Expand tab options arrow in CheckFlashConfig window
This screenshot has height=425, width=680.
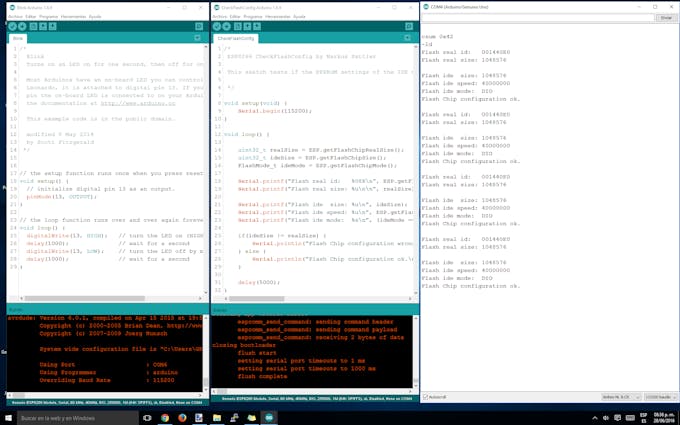[x=407, y=38]
